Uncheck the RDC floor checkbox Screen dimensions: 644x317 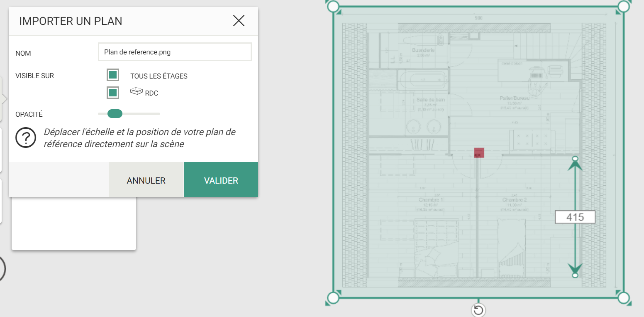[x=113, y=92]
